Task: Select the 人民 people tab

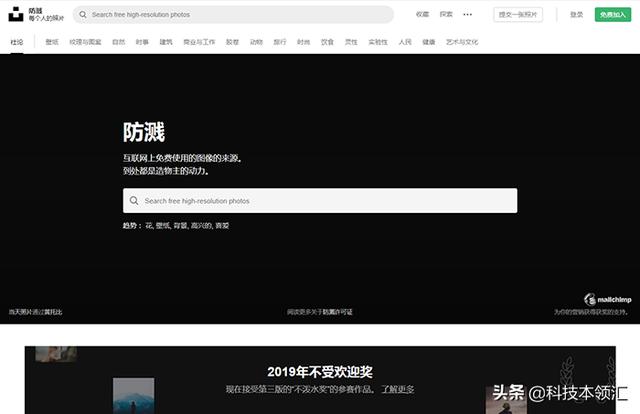Action: [405, 42]
